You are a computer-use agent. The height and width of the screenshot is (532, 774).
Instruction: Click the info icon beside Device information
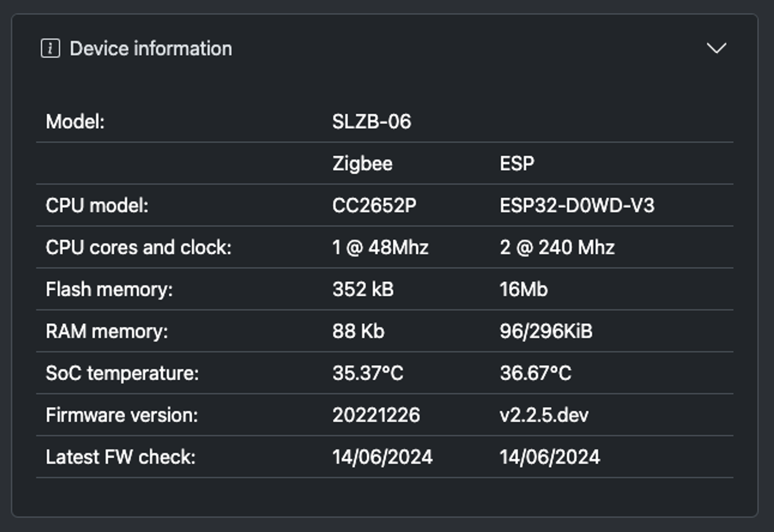coord(50,49)
